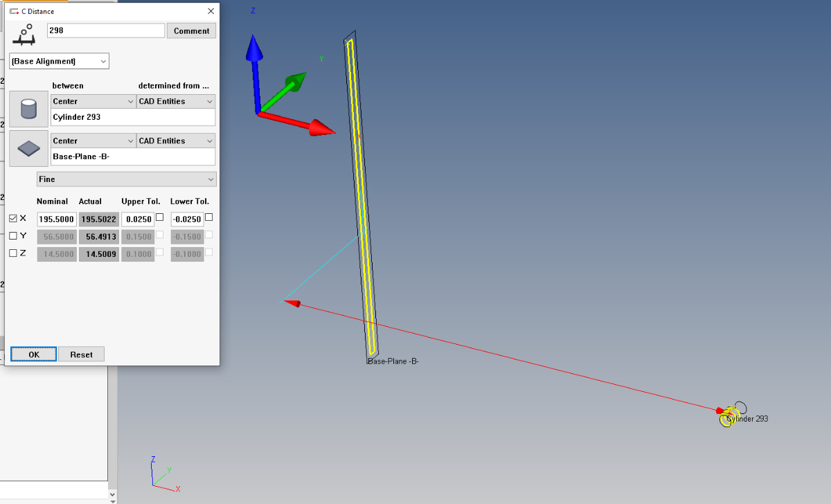The image size is (831, 504).
Task: Click Z nominal value 14.5000
Action: (x=56, y=254)
